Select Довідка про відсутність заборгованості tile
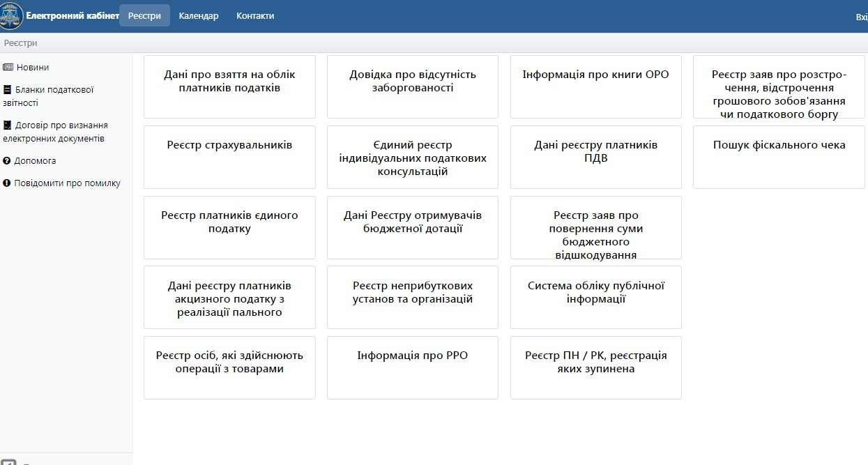 [412, 86]
